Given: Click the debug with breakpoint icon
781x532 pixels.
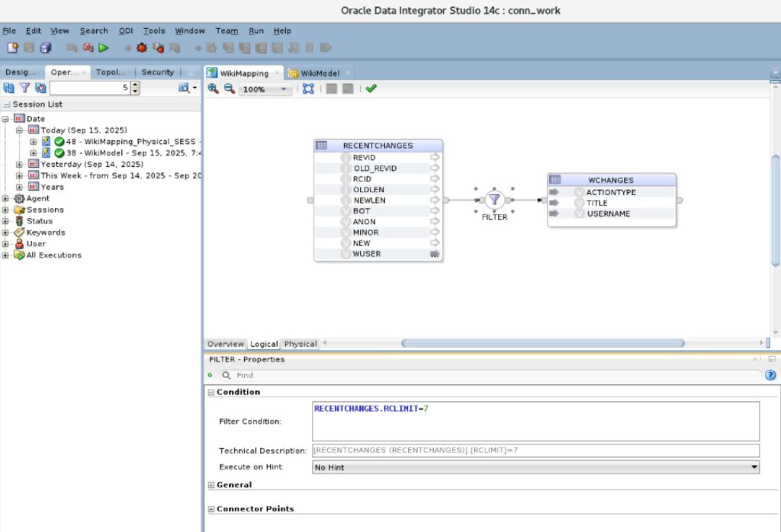Looking at the screenshot, I should coord(159,48).
